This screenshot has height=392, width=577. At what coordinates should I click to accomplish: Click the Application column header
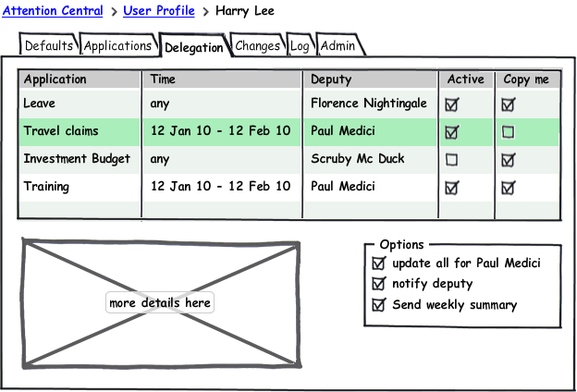coord(55,80)
